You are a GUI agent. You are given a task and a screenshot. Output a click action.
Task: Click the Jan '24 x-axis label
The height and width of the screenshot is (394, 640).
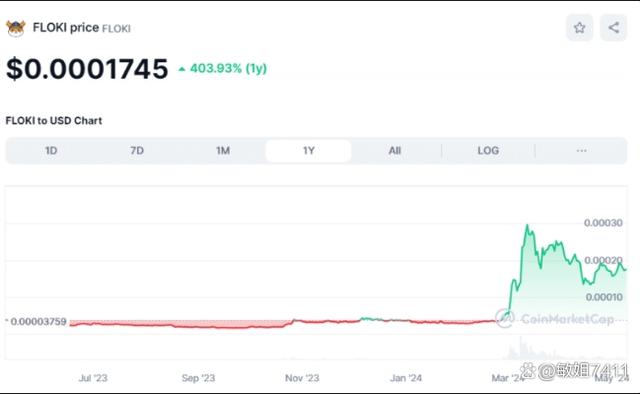[406, 378]
